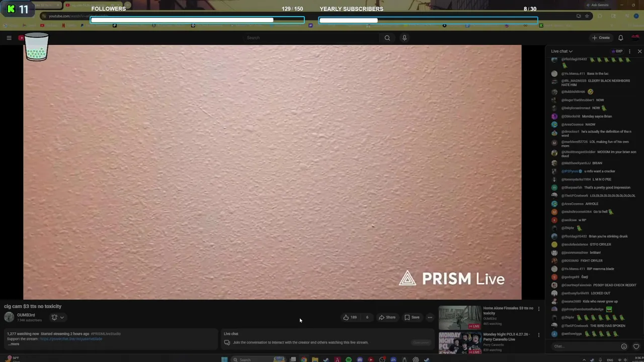Open the YouTube hamburger guide menu
Screen dimensions: 644x362
[x=9, y=38]
